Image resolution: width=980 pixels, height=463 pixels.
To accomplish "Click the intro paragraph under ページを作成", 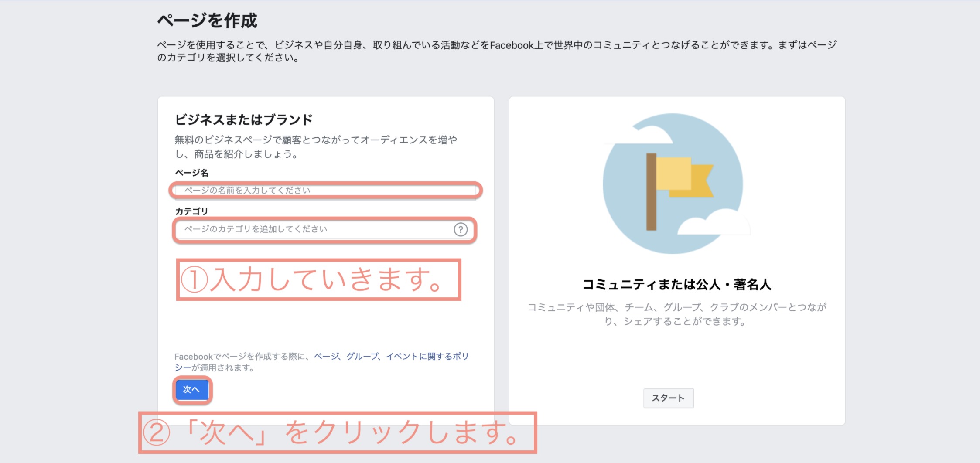I will [x=497, y=51].
